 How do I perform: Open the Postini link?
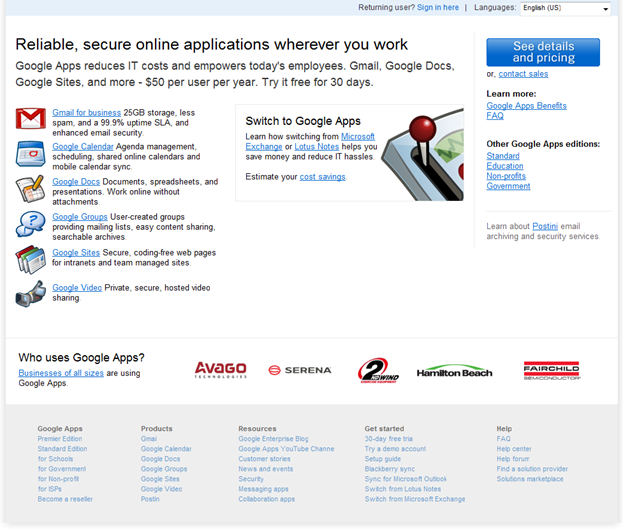coord(545,226)
